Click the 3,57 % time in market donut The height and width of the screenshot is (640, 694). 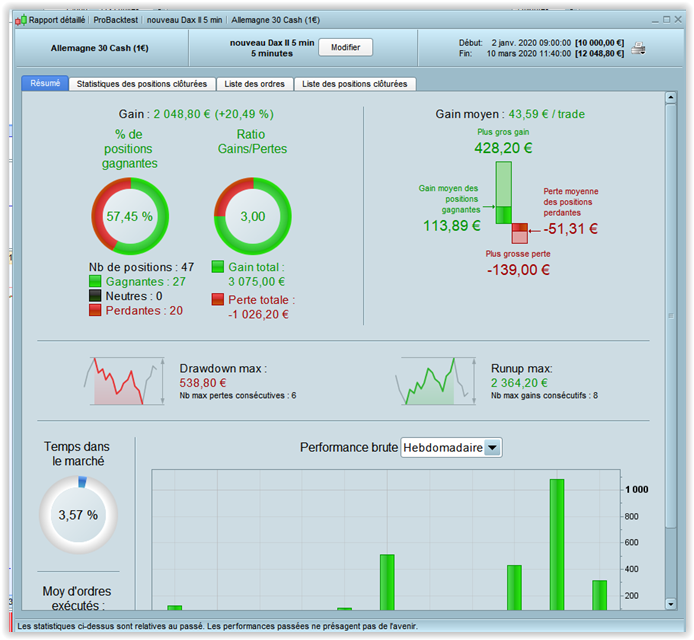click(x=78, y=515)
